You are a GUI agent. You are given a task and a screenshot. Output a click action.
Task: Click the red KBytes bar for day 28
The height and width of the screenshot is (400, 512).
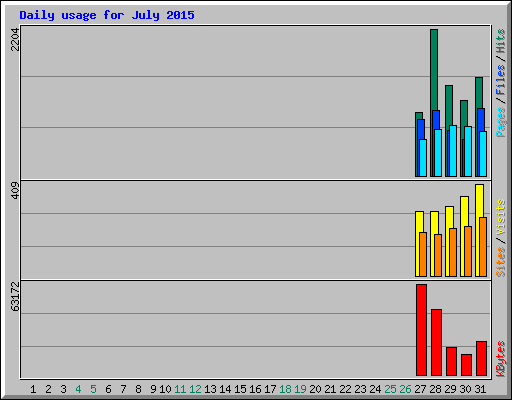436,343
